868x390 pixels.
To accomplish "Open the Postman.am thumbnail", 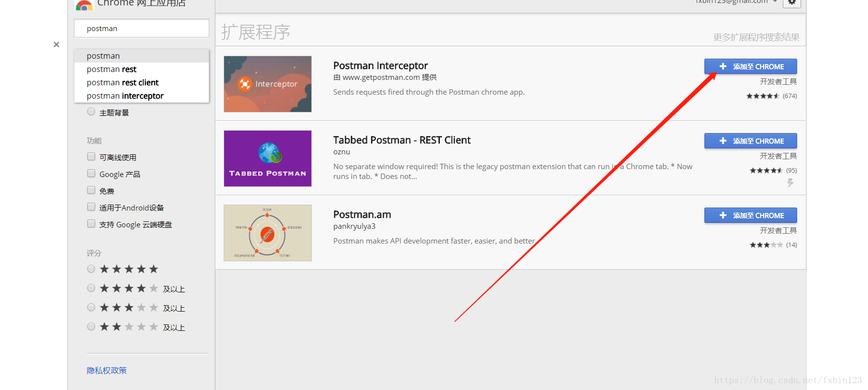I will click(x=267, y=233).
